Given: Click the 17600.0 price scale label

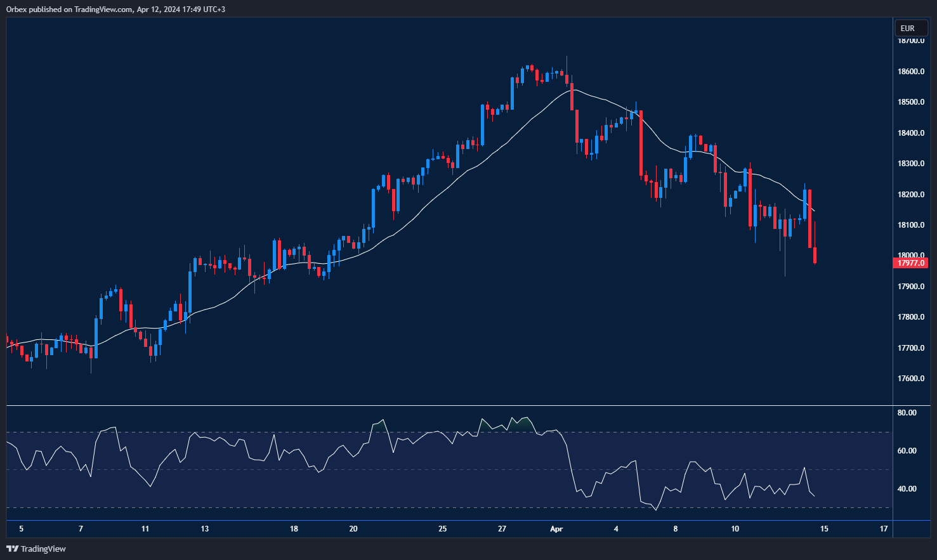Looking at the screenshot, I should click(911, 379).
